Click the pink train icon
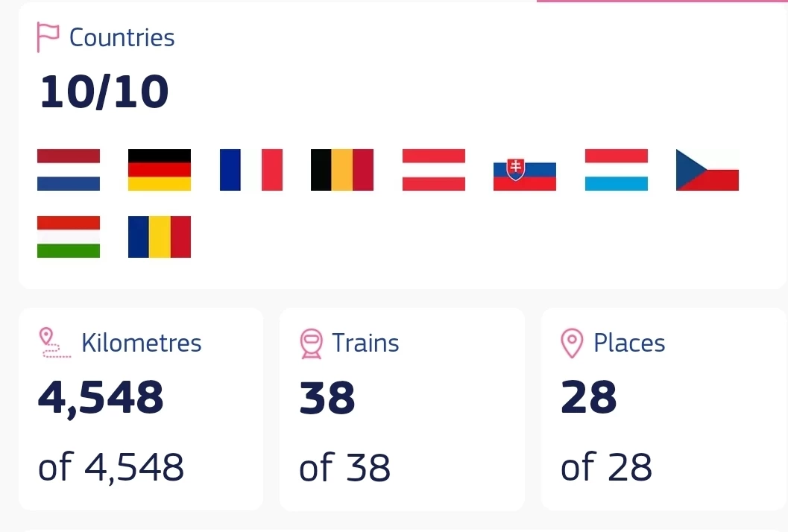The image size is (788, 532). tap(311, 343)
